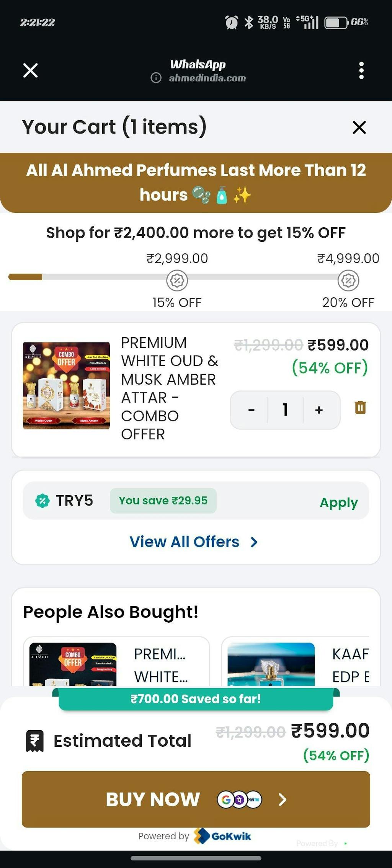Tap the GoKwik powered-by logo
392x868 pixels.
pyautogui.click(x=223, y=836)
